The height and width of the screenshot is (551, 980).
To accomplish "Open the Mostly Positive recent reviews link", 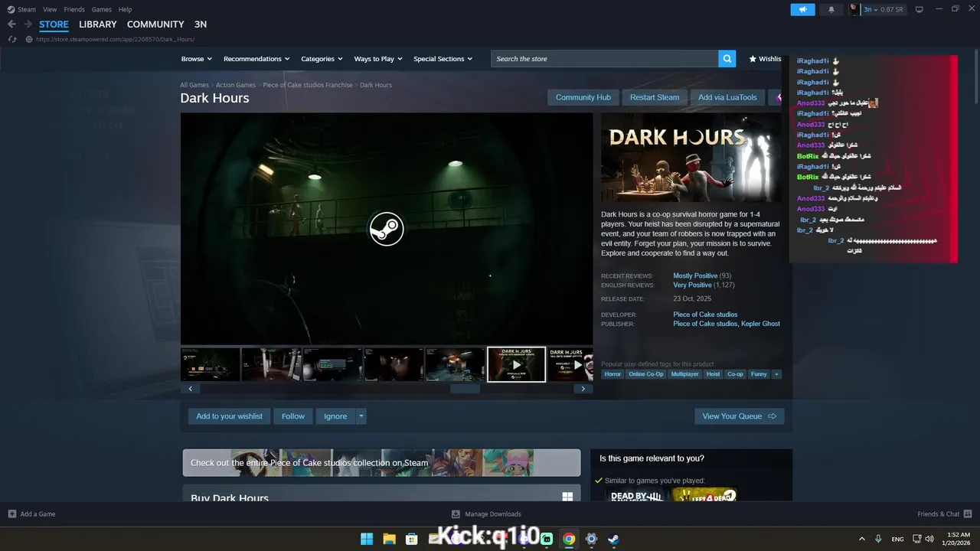I will pyautogui.click(x=695, y=275).
